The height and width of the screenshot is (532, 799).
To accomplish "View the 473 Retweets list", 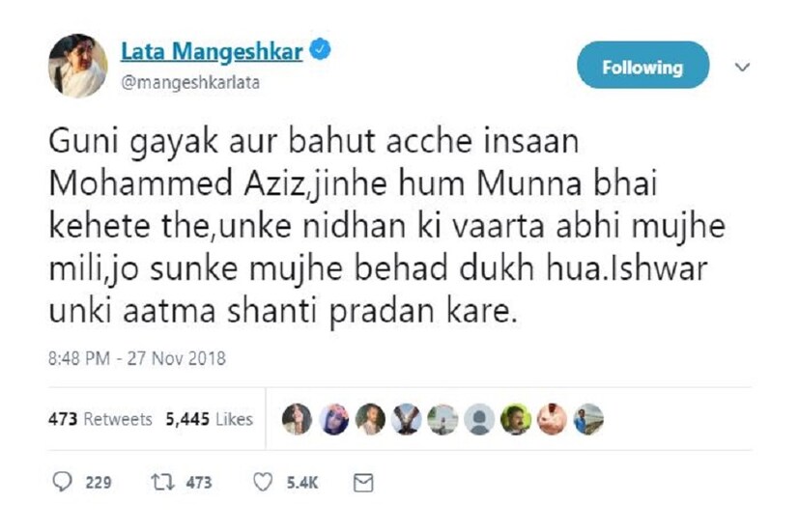I will point(100,419).
